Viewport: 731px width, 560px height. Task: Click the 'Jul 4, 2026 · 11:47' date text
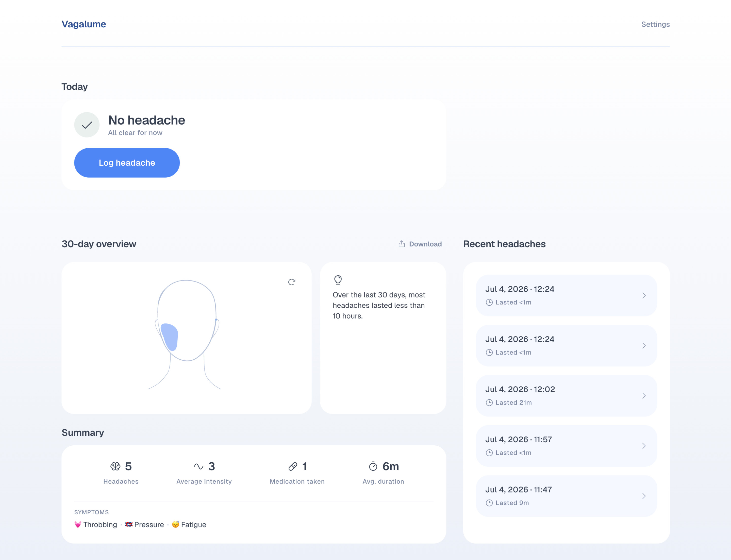(x=519, y=490)
